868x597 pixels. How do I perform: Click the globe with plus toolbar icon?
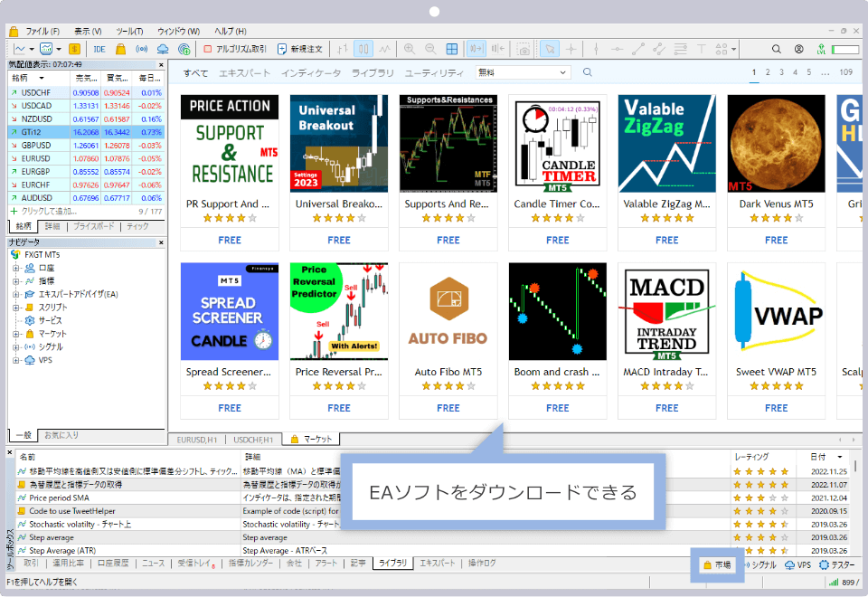[x=184, y=49]
